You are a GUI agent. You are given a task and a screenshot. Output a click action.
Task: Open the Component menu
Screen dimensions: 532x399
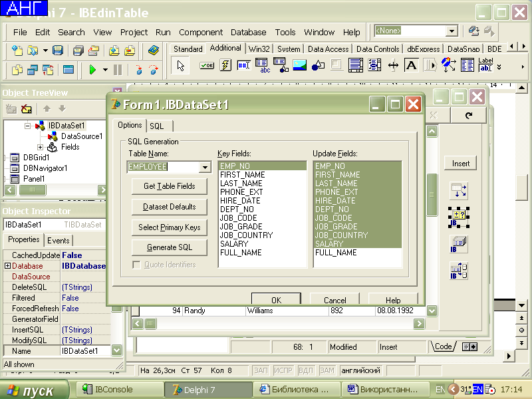[x=201, y=32]
